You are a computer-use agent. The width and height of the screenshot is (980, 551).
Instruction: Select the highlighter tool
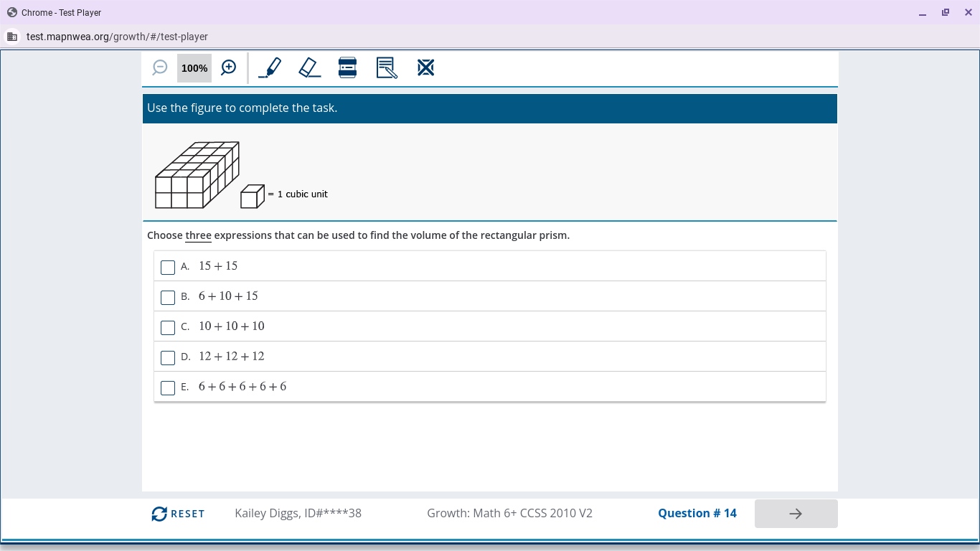tap(270, 67)
